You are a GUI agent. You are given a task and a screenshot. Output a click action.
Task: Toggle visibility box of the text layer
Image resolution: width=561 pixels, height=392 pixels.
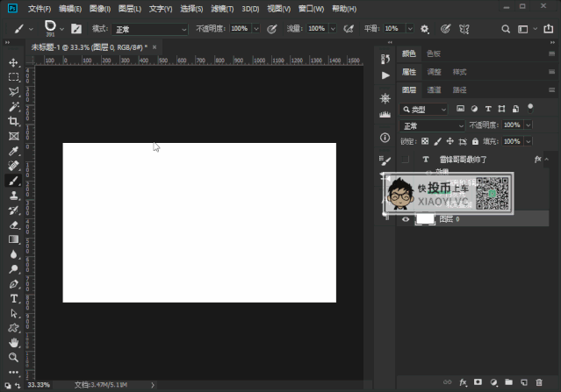pos(406,160)
